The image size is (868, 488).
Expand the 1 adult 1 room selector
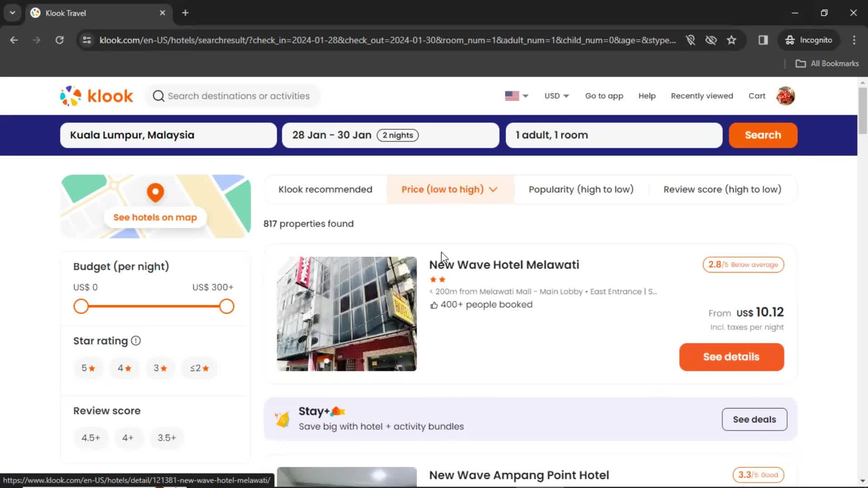pos(613,135)
